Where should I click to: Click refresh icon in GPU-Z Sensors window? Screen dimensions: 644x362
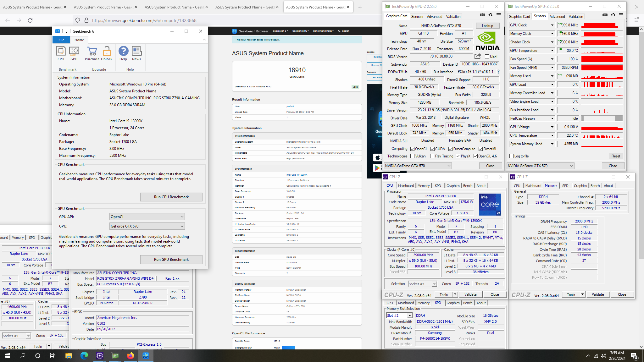[613, 15]
